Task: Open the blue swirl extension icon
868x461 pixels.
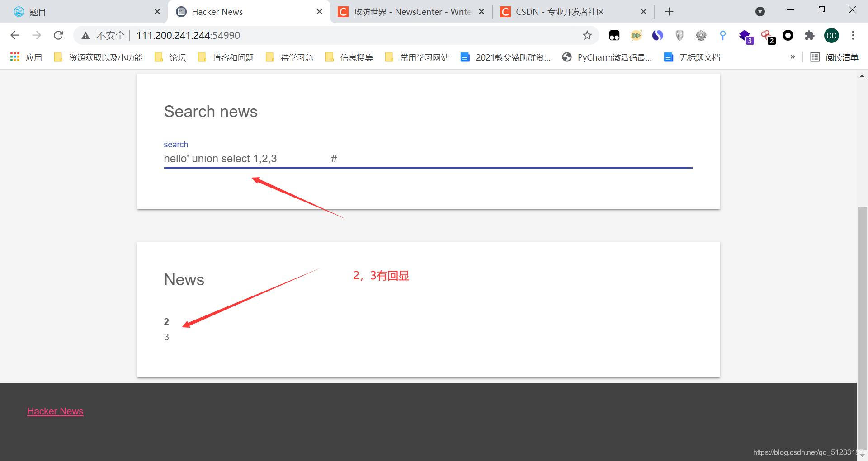Action: (x=657, y=35)
